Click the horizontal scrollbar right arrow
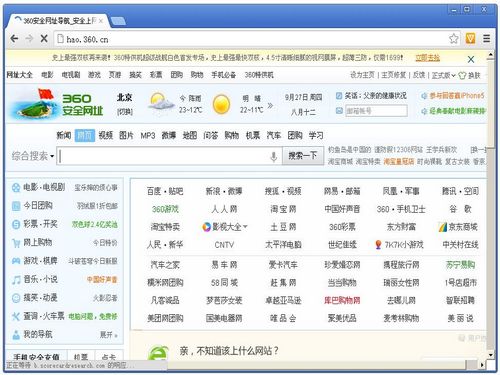 [x=482, y=365]
